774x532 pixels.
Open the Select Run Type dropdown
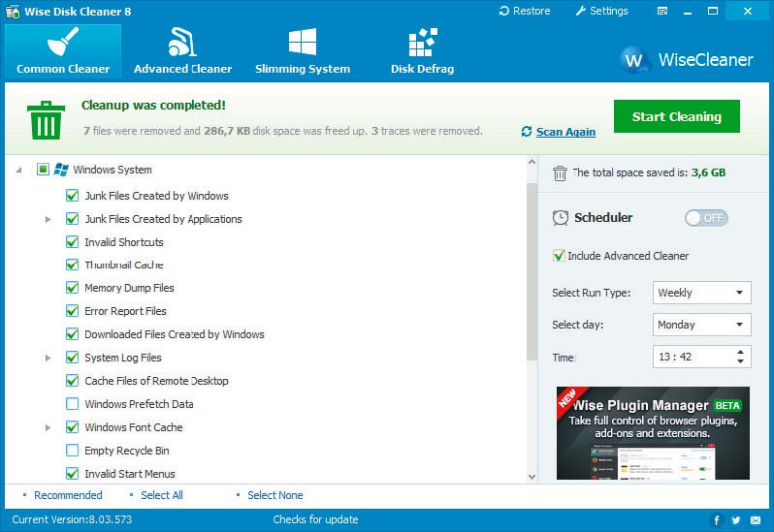click(702, 293)
